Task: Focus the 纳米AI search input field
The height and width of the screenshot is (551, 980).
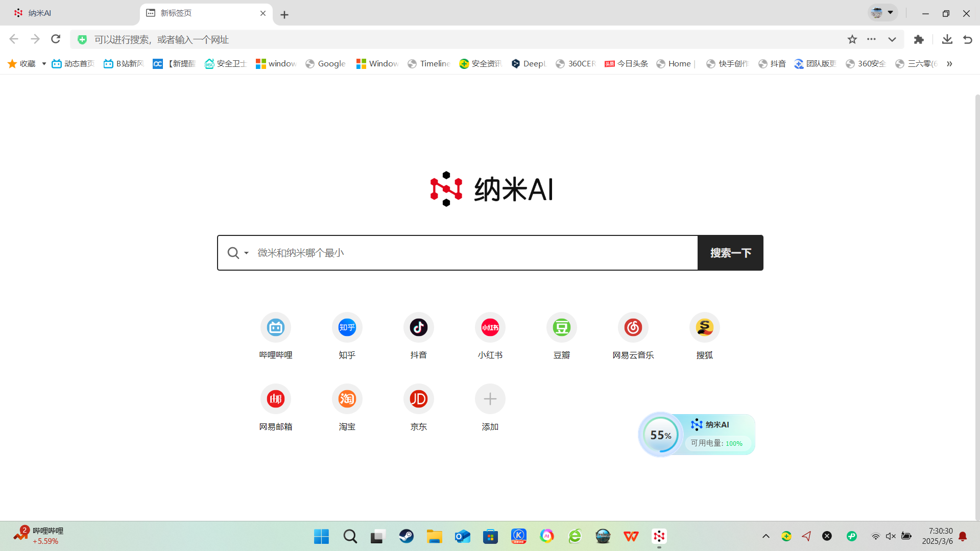Action: [475, 253]
